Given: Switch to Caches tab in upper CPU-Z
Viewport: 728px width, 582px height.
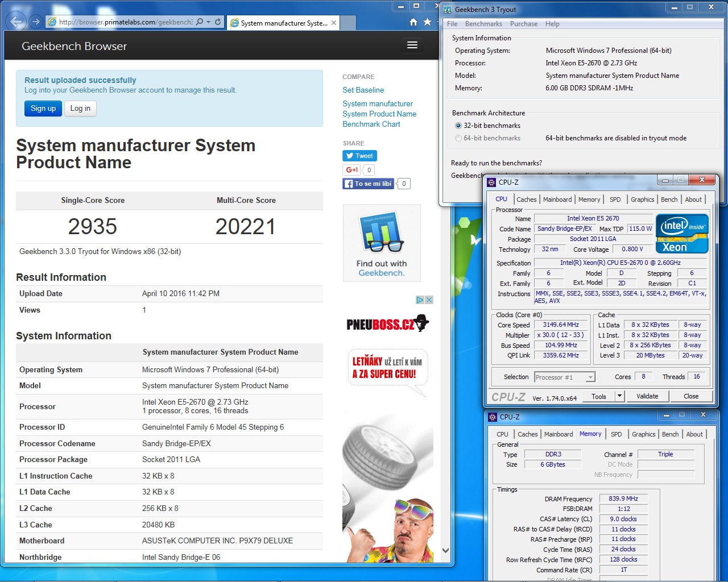Looking at the screenshot, I should (x=526, y=199).
